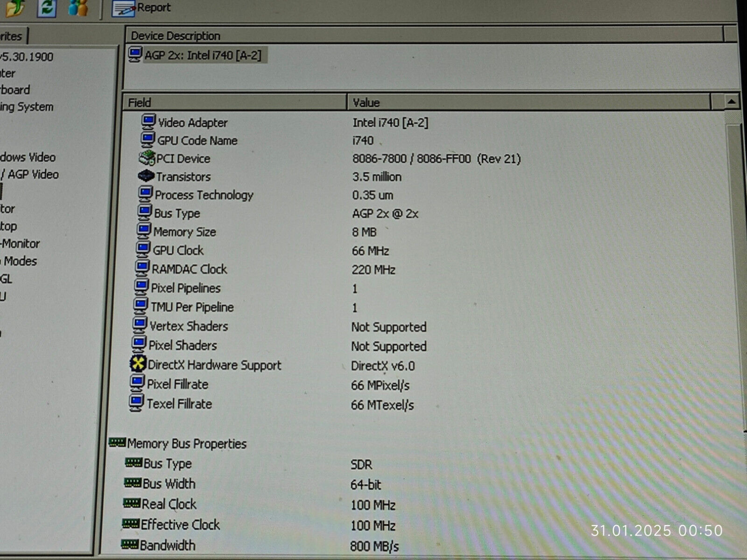Screen dimensions: 747x560
Task: Click the users icon in toolbar
Action: 78,7
